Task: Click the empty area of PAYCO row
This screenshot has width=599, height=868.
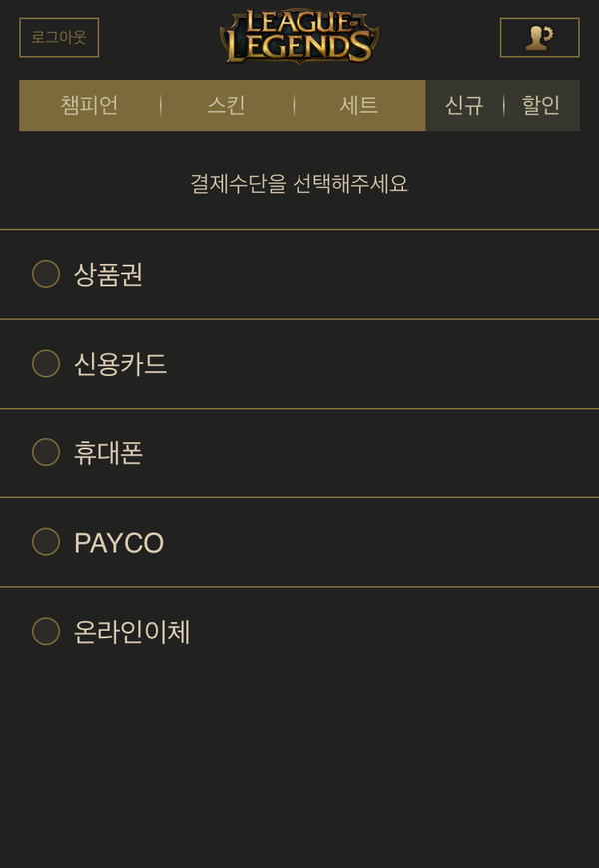Action: (381, 542)
